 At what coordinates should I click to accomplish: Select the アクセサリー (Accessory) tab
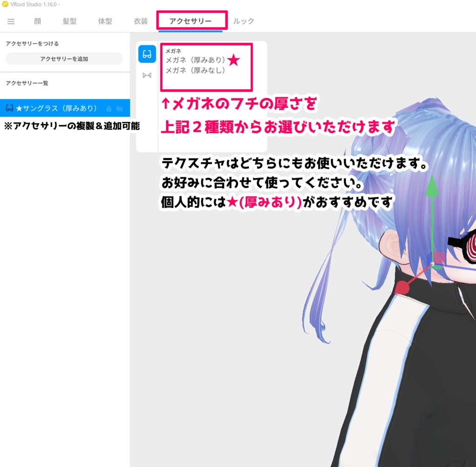(192, 20)
